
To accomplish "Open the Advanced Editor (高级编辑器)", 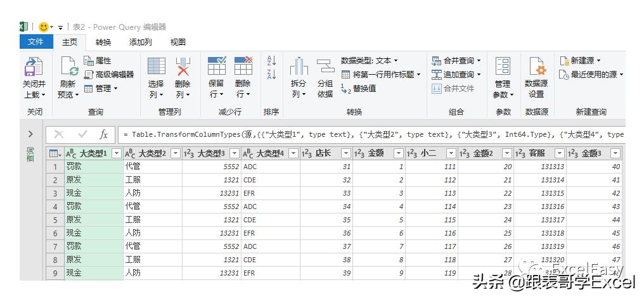I will tap(109, 74).
